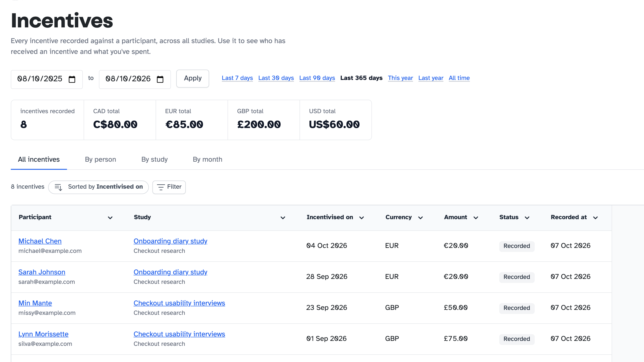Viewport: 644px width, 362px height.
Task: Open Sorted by Incentivised on control
Action: tap(98, 187)
